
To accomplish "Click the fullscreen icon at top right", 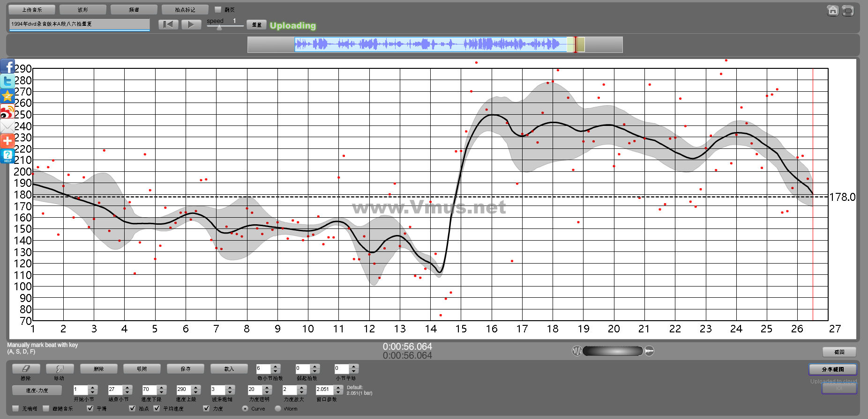I will (848, 10).
